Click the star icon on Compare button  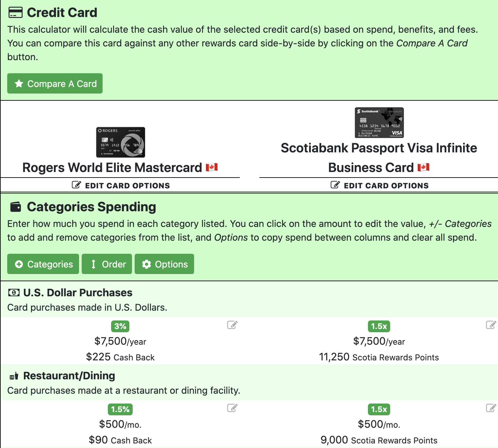pos(19,84)
